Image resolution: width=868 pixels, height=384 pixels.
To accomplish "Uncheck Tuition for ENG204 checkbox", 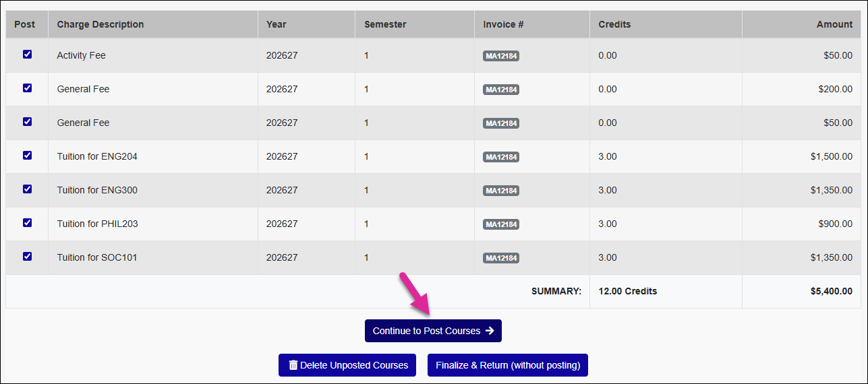I will tap(27, 156).
